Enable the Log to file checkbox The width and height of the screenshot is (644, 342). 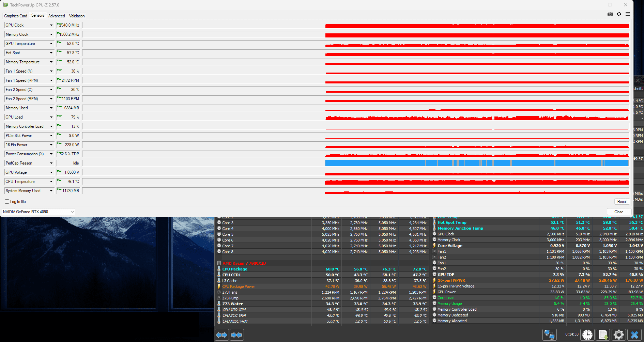7,202
